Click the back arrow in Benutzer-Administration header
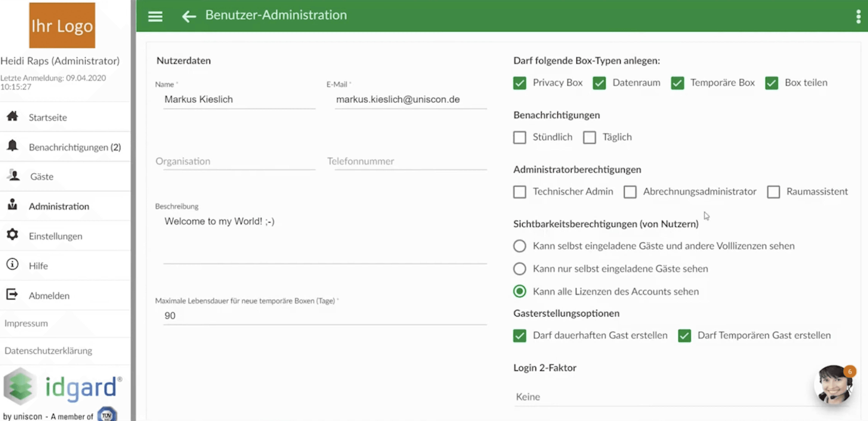Viewport: 868px width, 421px height. [x=189, y=16]
